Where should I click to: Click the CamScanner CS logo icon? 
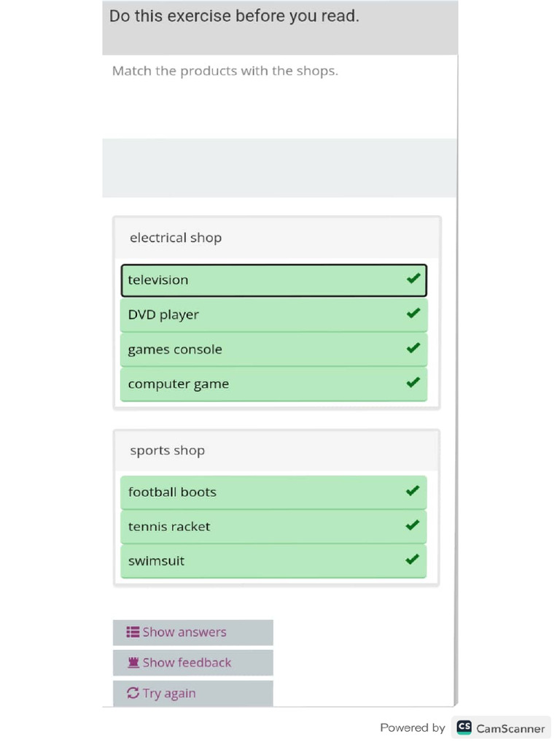pos(464,727)
